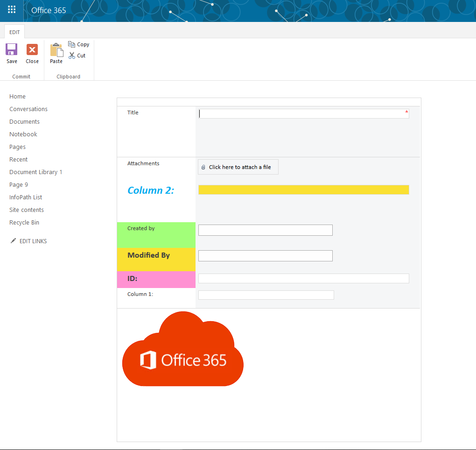476x450 pixels.
Task: Click the 'Clipboard' ribbon group label
Action: tap(68, 77)
